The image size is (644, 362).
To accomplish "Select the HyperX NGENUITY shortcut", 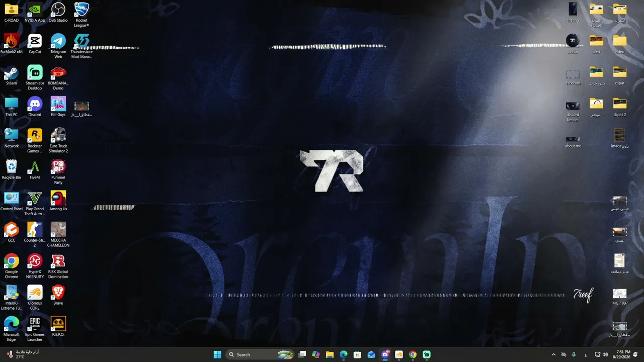I will (35, 266).
